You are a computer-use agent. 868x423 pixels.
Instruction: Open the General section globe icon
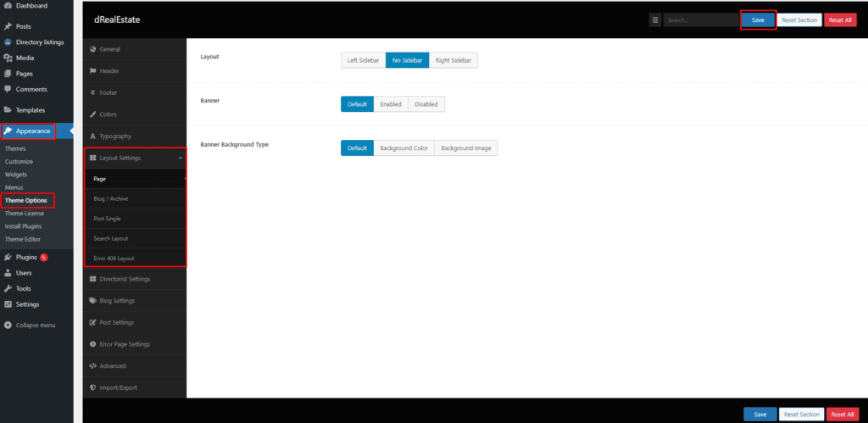coord(92,49)
